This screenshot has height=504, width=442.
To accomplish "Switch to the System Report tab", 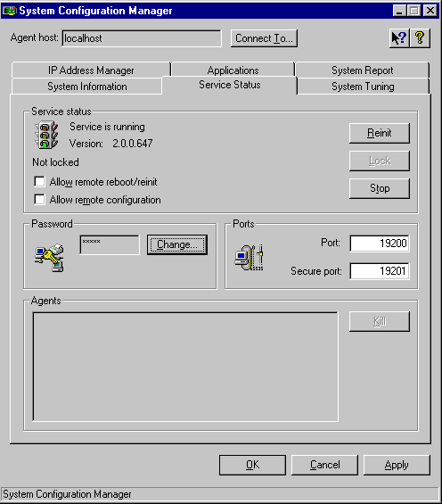I will pyautogui.click(x=363, y=70).
